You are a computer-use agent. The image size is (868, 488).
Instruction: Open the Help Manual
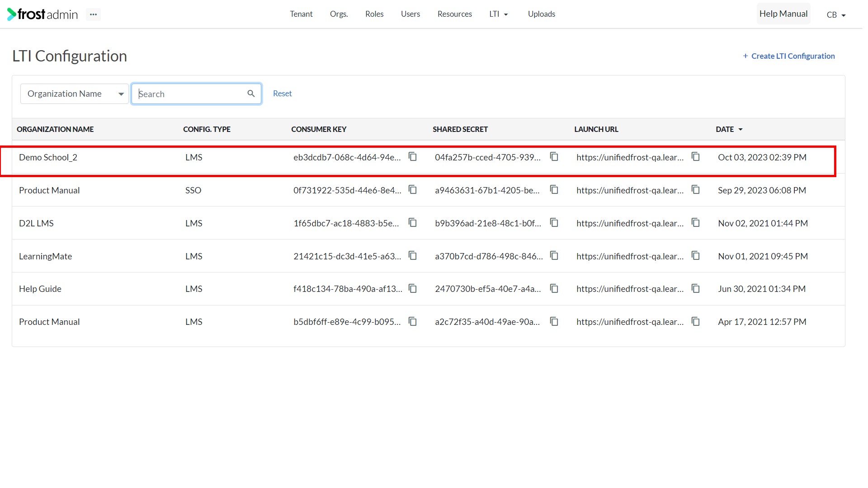coord(783,14)
